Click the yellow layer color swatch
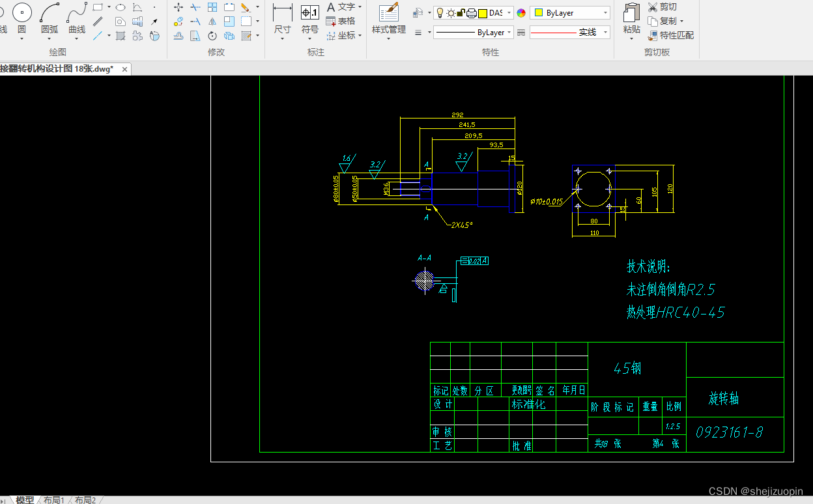 coord(483,12)
